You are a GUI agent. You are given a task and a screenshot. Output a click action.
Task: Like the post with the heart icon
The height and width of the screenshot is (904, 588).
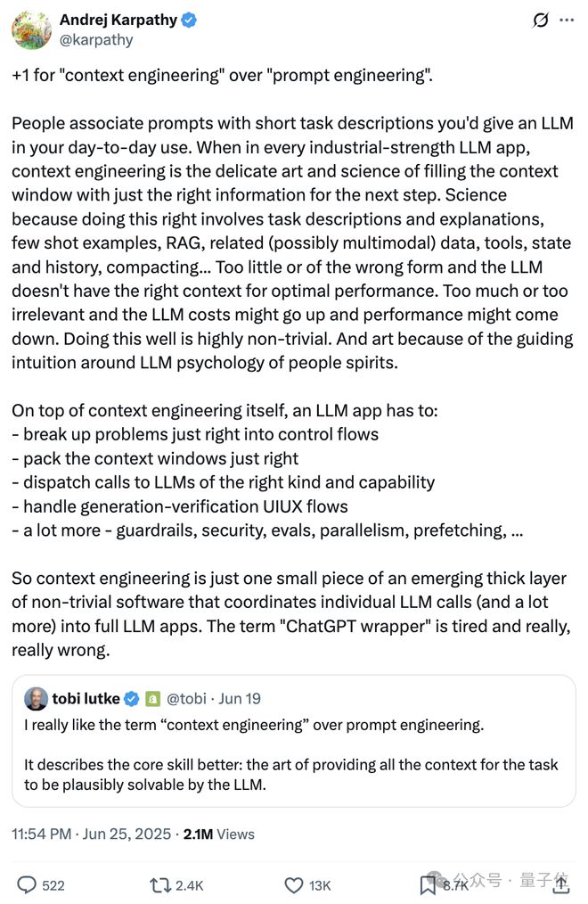coord(294,885)
